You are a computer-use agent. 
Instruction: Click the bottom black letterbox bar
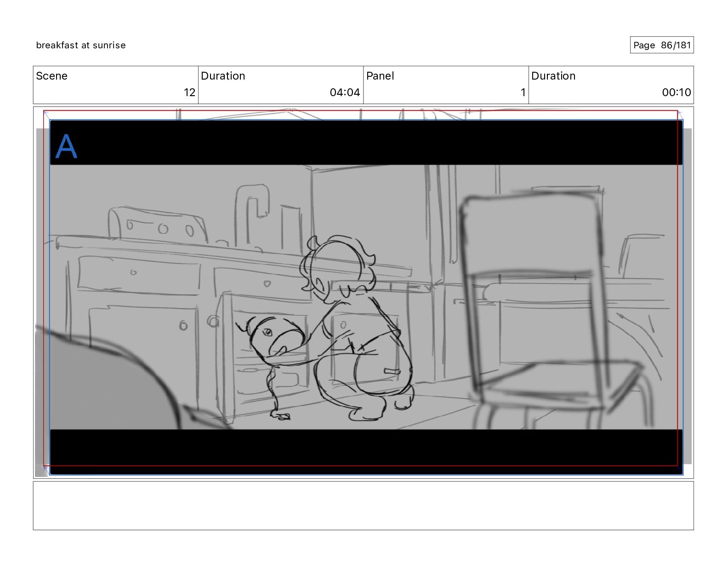[366, 452]
